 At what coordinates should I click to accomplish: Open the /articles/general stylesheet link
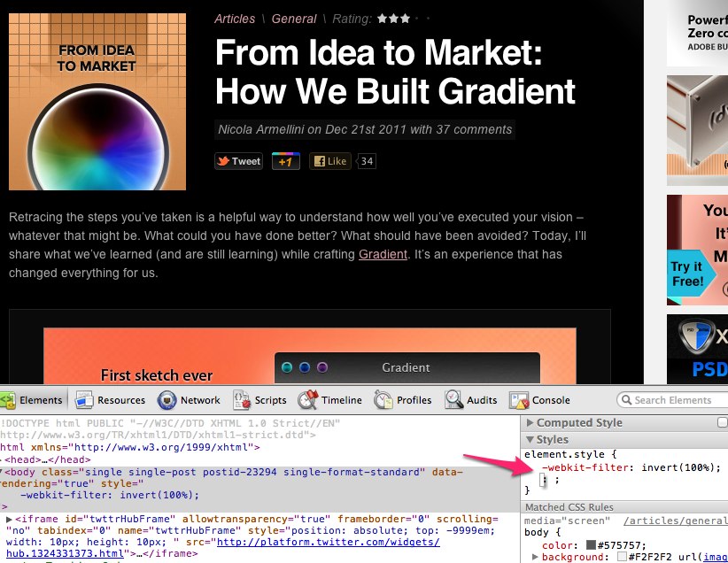[676, 521]
